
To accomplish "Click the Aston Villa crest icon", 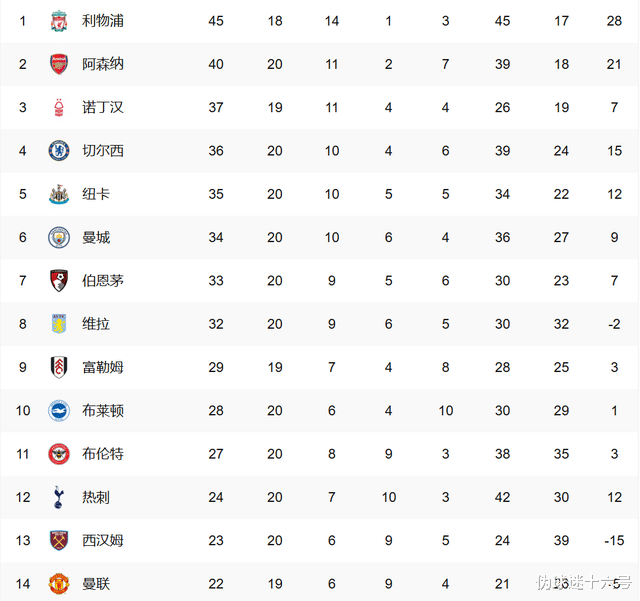I will [x=59, y=324].
